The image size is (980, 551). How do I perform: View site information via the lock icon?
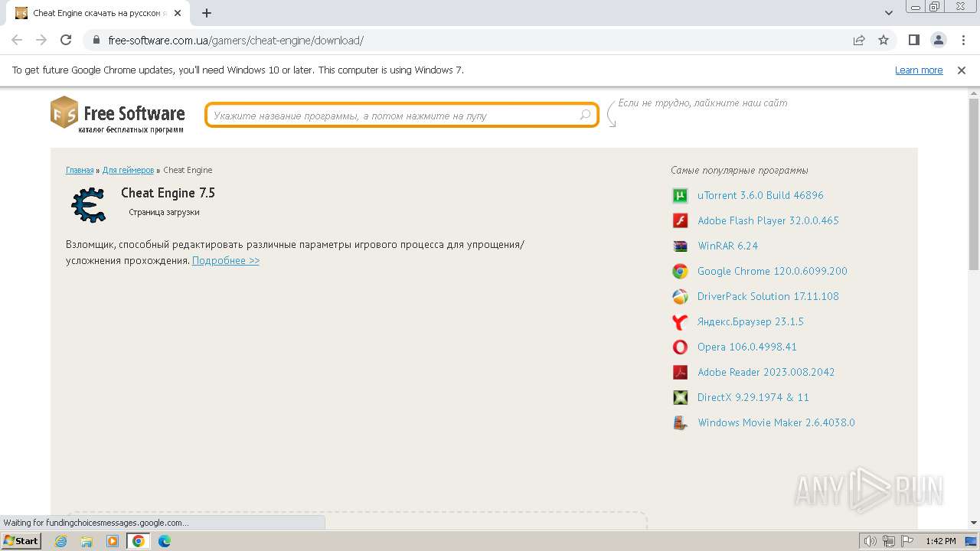[x=96, y=40]
